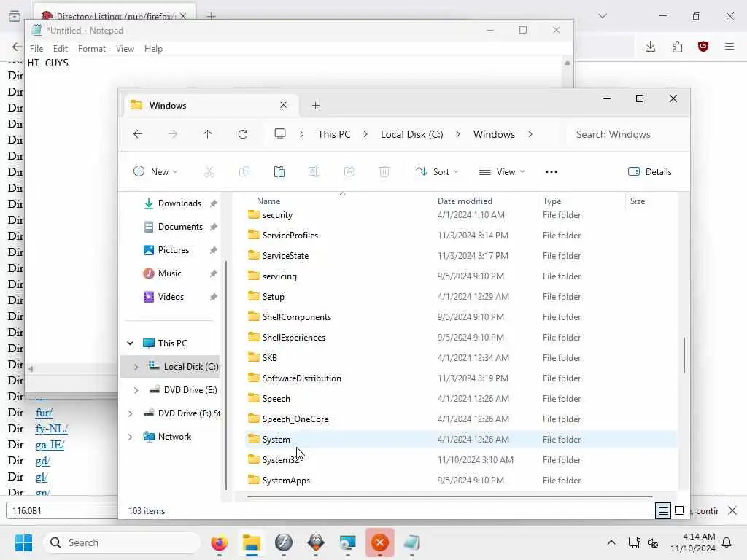
Task: Switch to large thumbnails view icon
Action: point(680,510)
